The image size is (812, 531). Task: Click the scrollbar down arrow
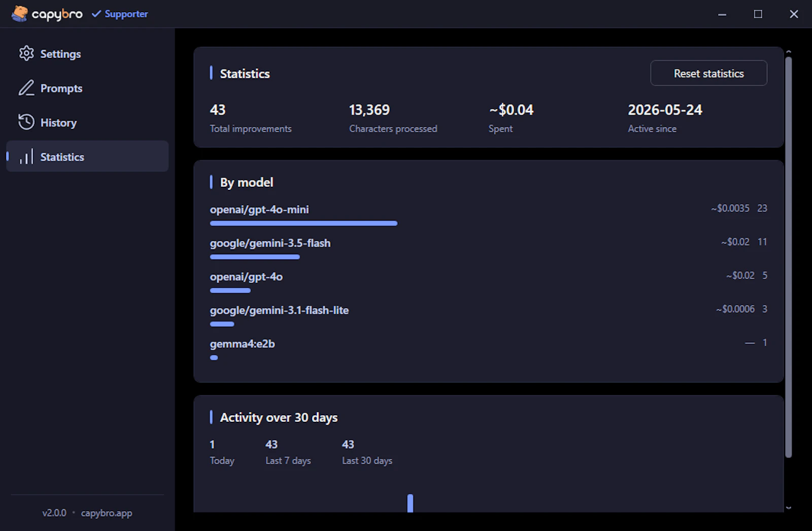tap(788, 508)
